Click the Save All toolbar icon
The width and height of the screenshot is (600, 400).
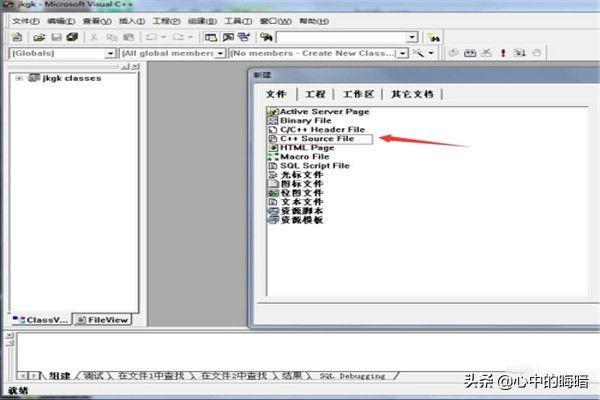point(72,37)
